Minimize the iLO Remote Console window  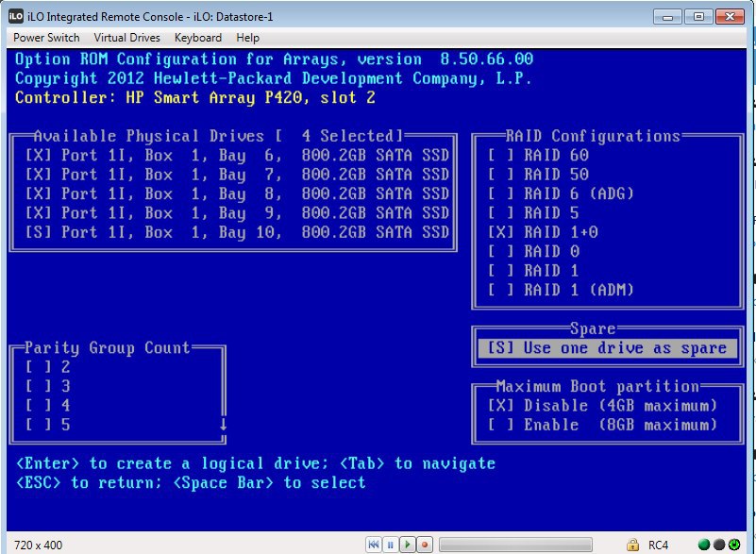[x=668, y=17]
